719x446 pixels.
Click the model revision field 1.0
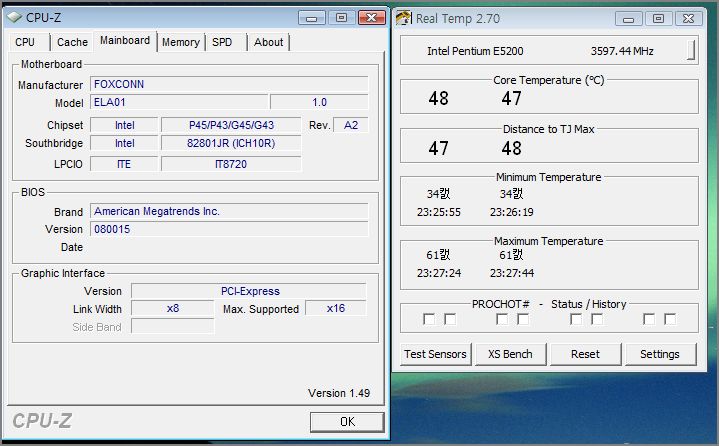pyautogui.click(x=319, y=102)
